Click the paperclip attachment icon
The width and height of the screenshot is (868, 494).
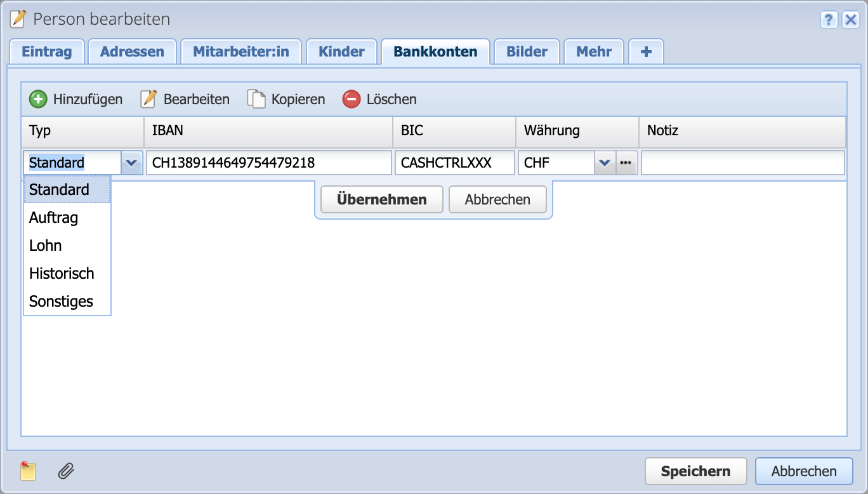[x=66, y=471]
